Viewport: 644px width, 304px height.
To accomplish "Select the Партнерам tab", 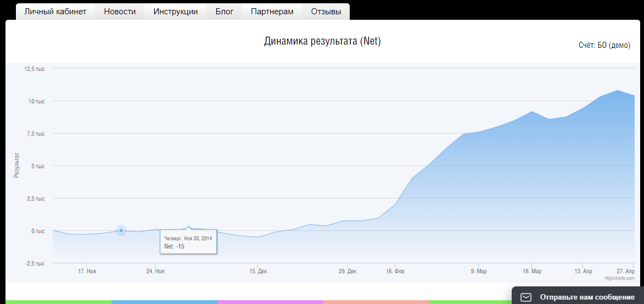I will pyautogui.click(x=272, y=12).
